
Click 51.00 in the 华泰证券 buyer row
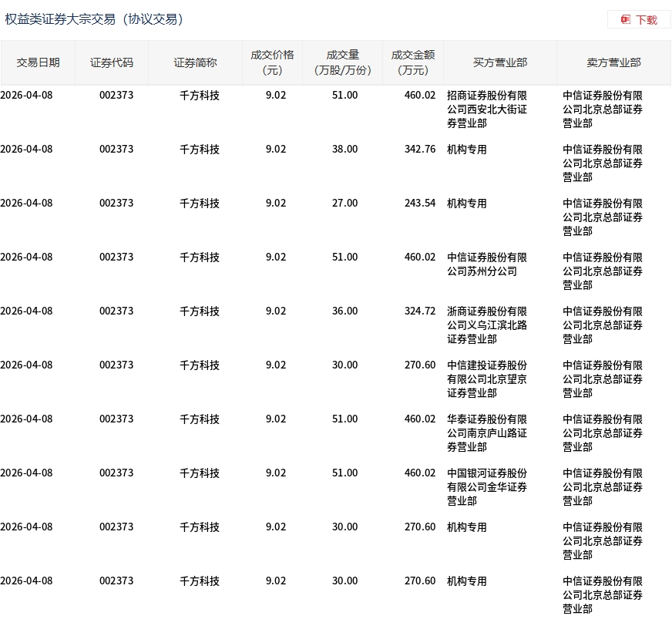coord(344,419)
